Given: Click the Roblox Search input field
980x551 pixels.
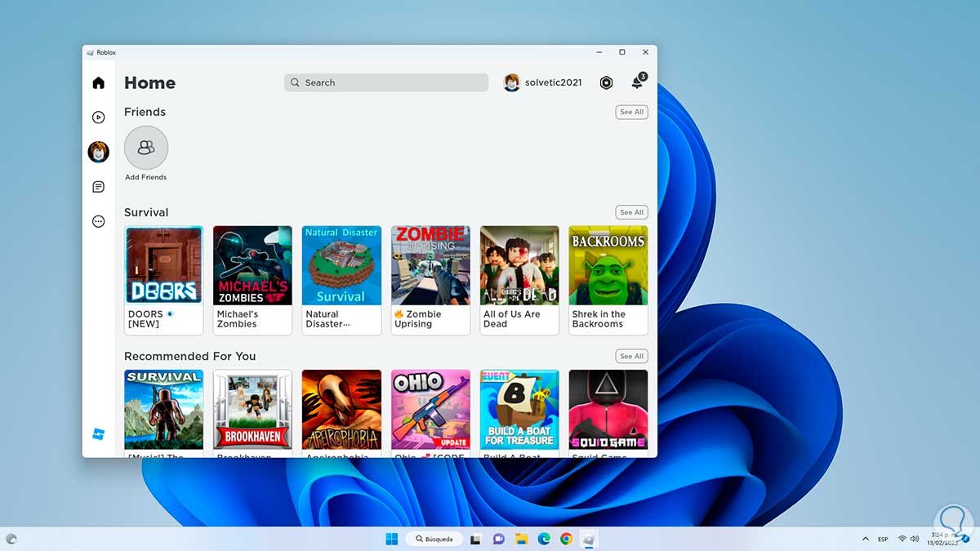Looking at the screenshot, I should pos(386,82).
